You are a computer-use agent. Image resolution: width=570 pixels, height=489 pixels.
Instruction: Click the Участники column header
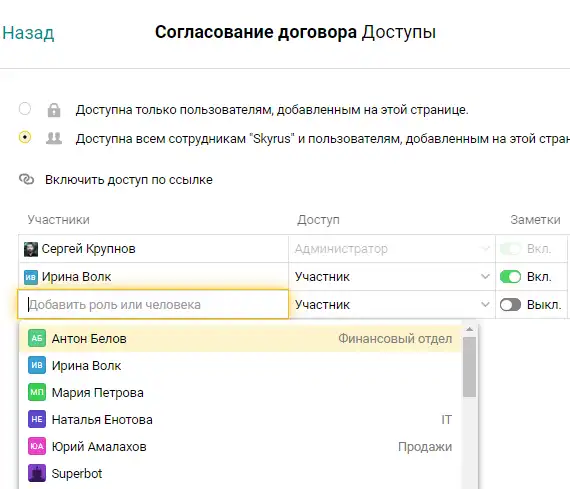click(x=59, y=220)
